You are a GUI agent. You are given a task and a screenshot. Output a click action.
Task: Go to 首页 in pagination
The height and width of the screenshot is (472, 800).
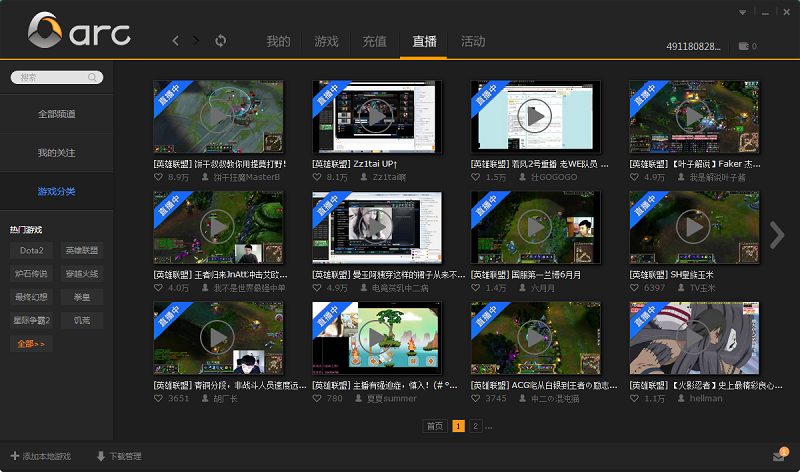[x=435, y=426]
